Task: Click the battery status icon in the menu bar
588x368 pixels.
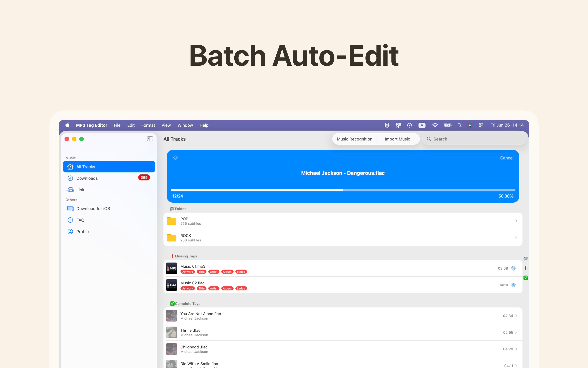Action: click(x=448, y=125)
